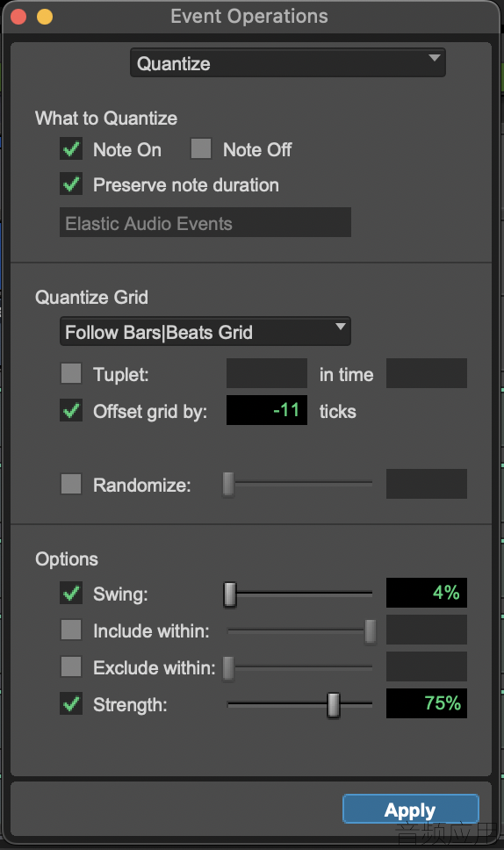Click the Randomize slider handle
Viewport: 504px width, 850px height.
(228, 484)
